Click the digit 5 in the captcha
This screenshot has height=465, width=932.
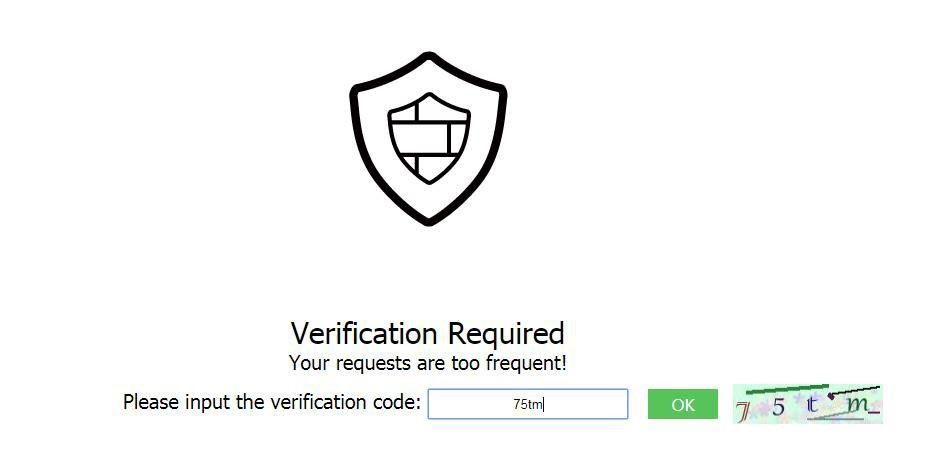point(778,407)
